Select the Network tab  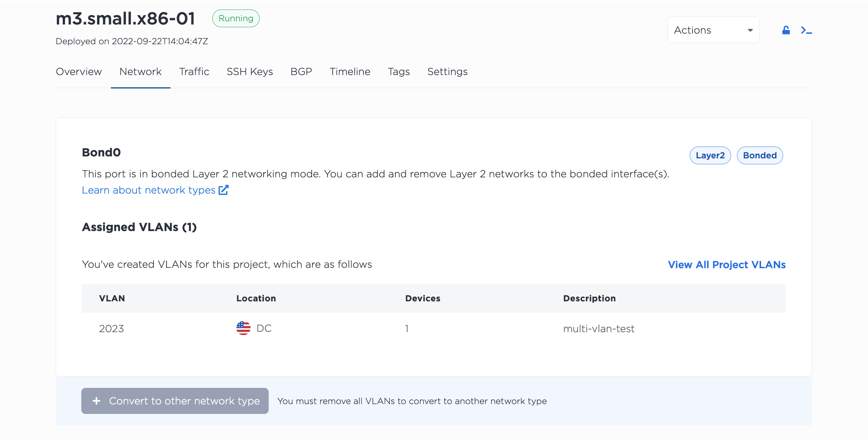pyautogui.click(x=140, y=71)
